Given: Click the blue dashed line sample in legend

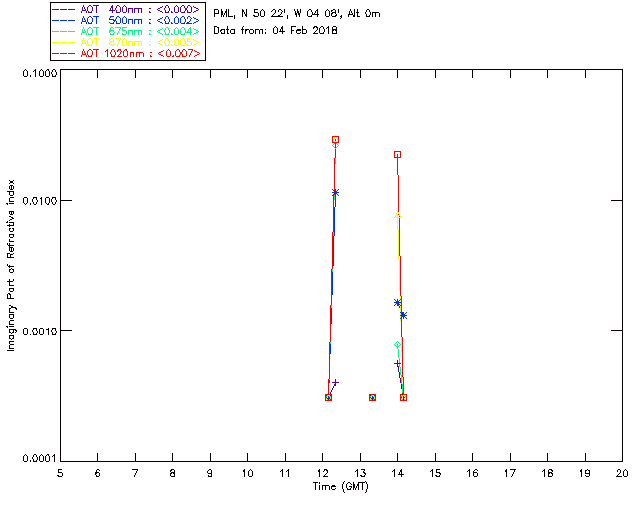Looking at the screenshot, I should [64, 20].
